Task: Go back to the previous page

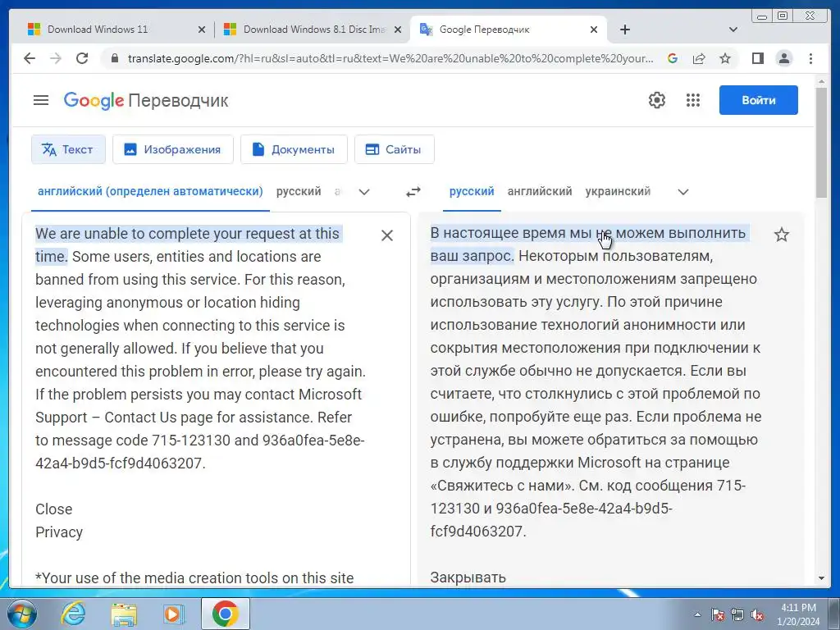Action: [x=30, y=58]
